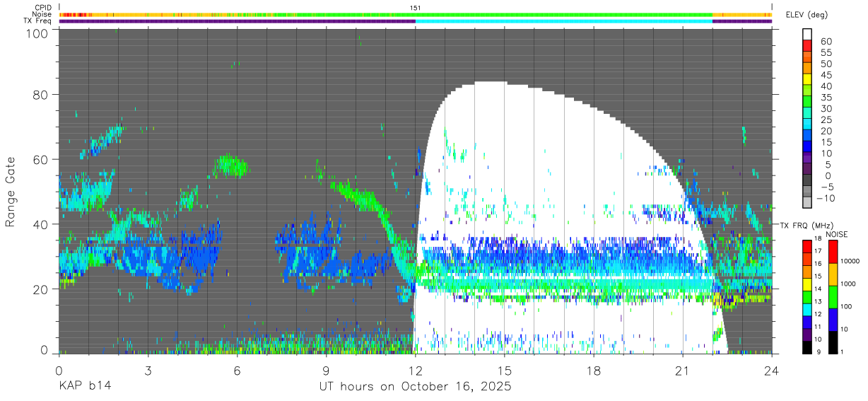Click the 80 tick label on Range Gate axis
Screen dimensions: 868x401
(41, 95)
